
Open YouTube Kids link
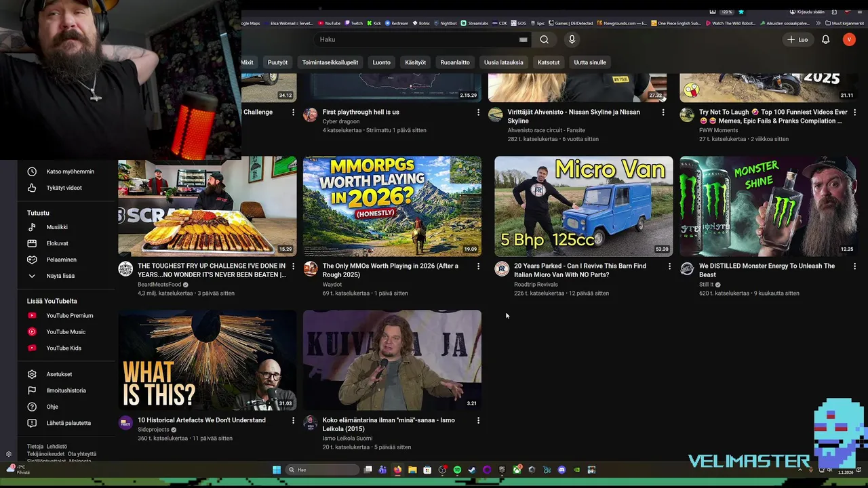pyautogui.click(x=64, y=348)
